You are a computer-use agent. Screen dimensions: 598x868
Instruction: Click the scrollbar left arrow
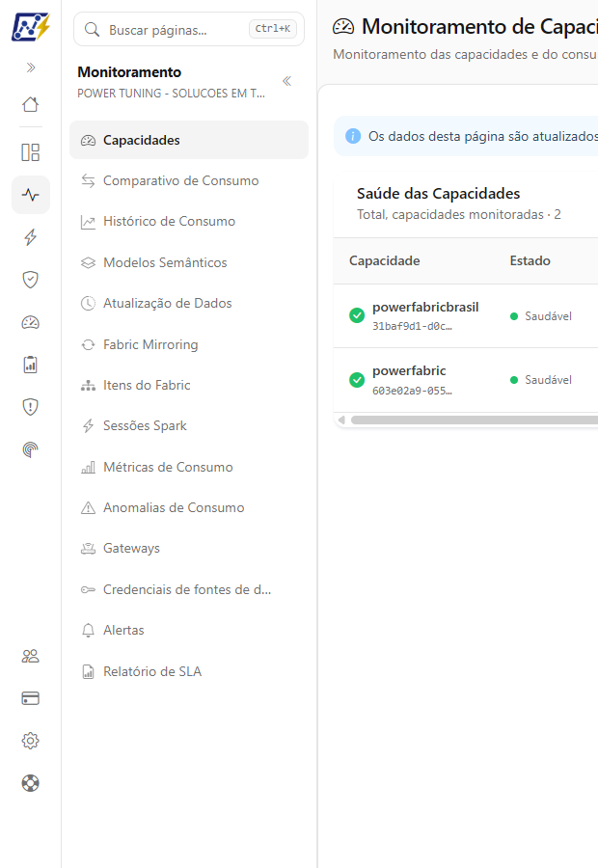pos(341,420)
